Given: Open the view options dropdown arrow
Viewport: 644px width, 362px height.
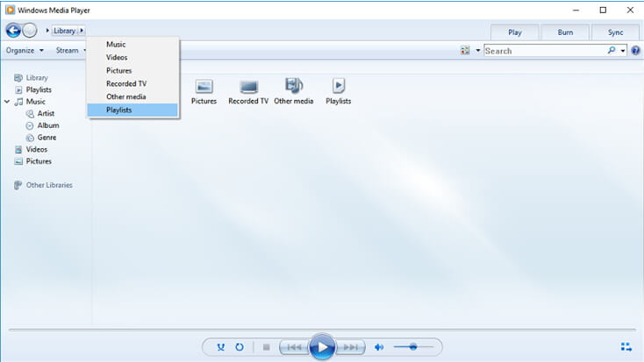Looking at the screenshot, I should pyautogui.click(x=477, y=51).
